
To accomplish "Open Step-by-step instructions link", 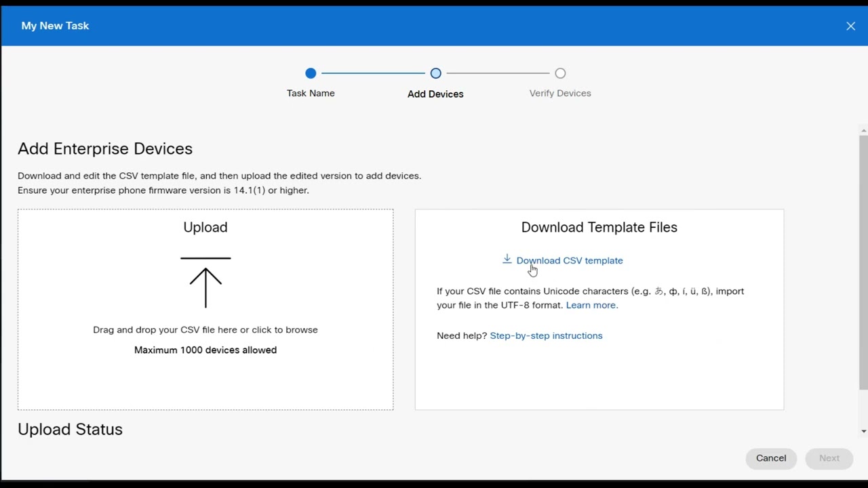I will pyautogui.click(x=546, y=335).
